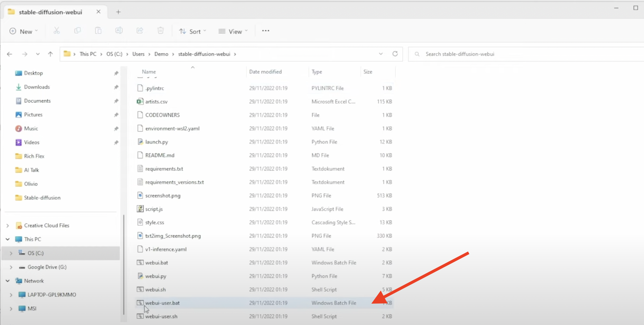Click the Type column header to sort

point(317,71)
